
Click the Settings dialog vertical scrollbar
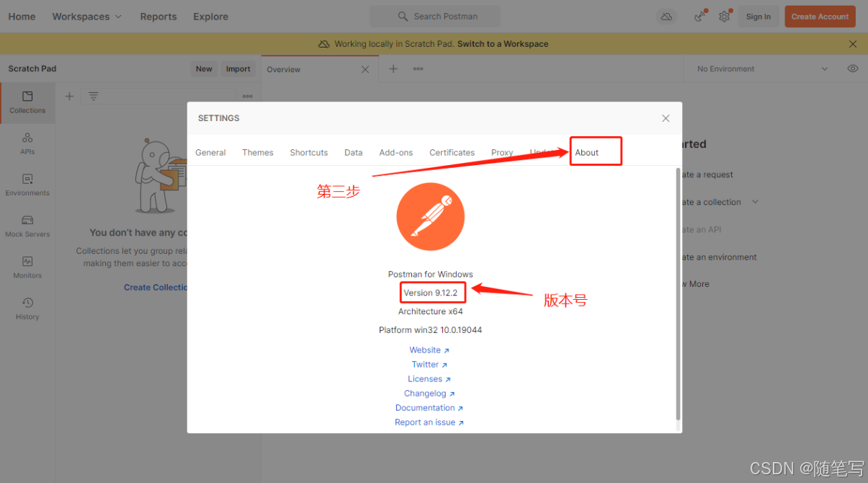tap(678, 294)
